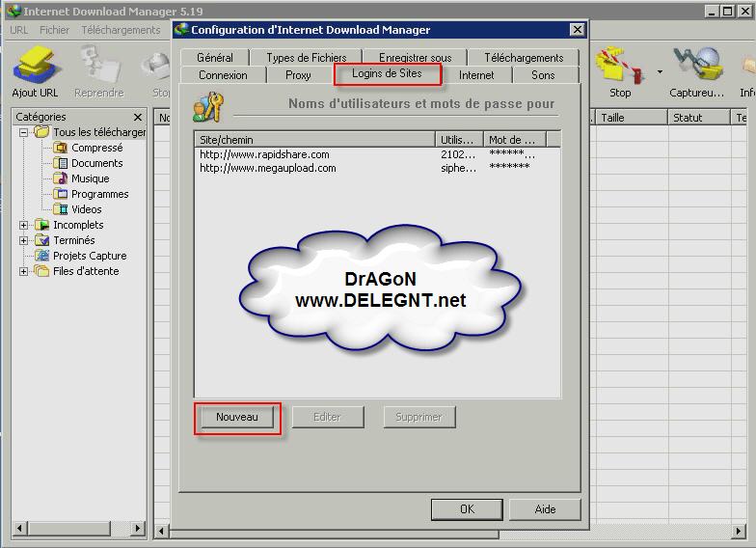The height and width of the screenshot is (548, 756).
Task: Click the Captureur toolbar icon
Action: pos(697,66)
